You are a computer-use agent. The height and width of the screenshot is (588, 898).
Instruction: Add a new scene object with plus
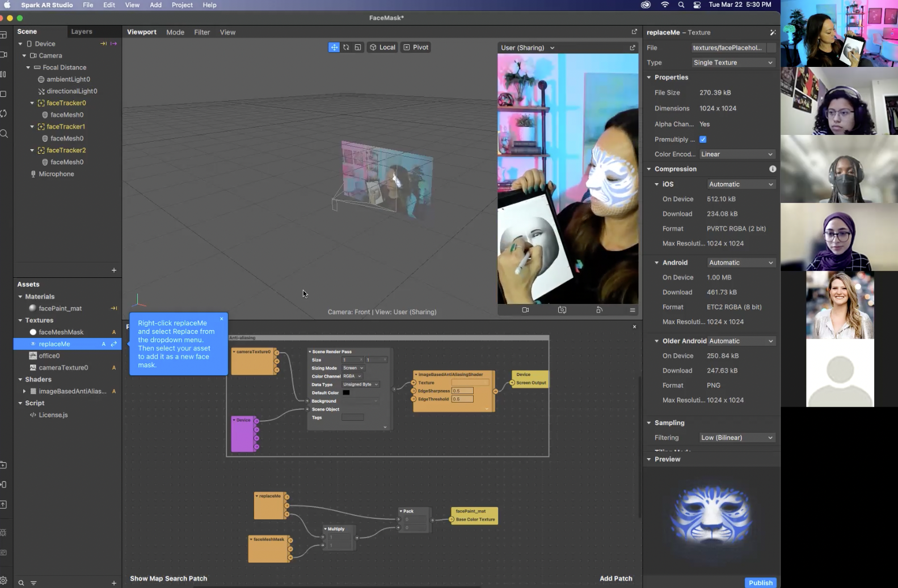[114, 270]
